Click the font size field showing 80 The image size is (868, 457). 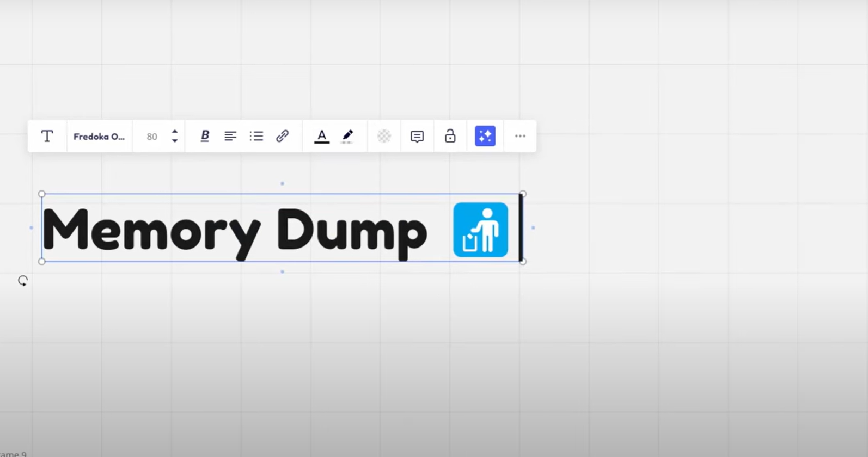point(152,137)
